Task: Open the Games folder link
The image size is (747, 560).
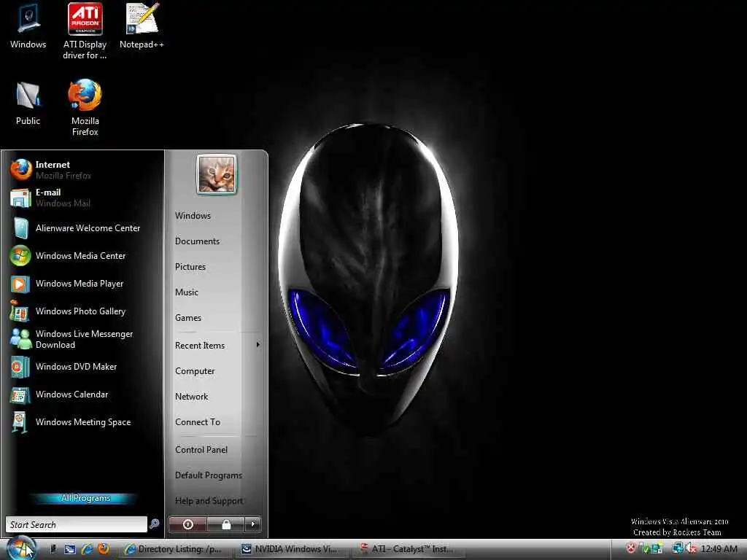Action: click(187, 318)
